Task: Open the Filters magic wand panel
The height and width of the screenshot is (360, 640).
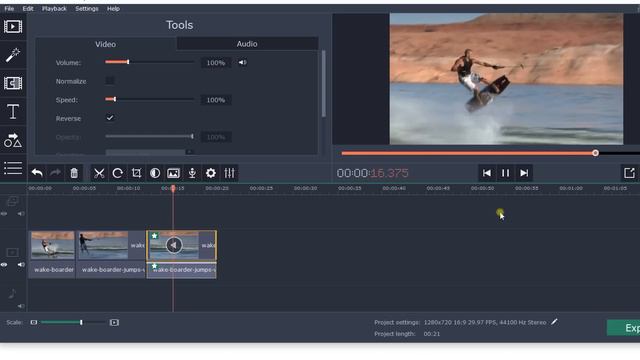Action: [13, 55]
